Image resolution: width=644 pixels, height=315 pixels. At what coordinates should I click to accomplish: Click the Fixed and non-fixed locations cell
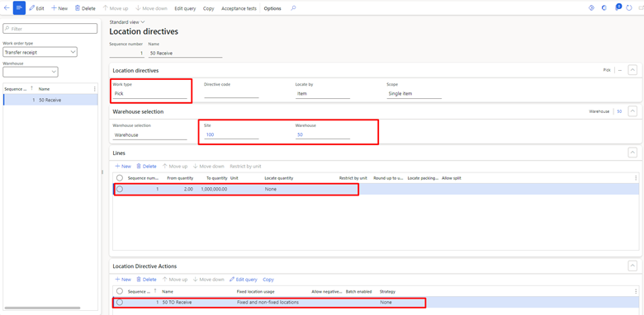(268, 303)
